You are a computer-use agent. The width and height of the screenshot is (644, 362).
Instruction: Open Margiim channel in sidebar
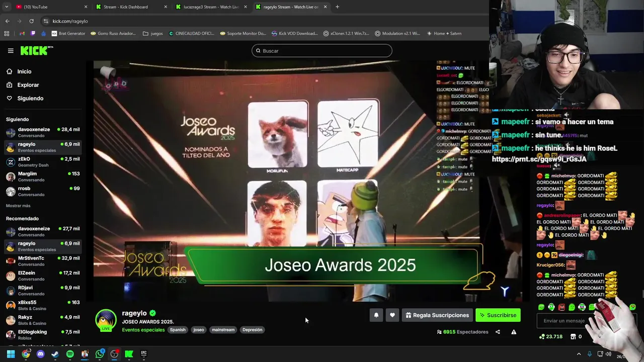tap(43, 176)
